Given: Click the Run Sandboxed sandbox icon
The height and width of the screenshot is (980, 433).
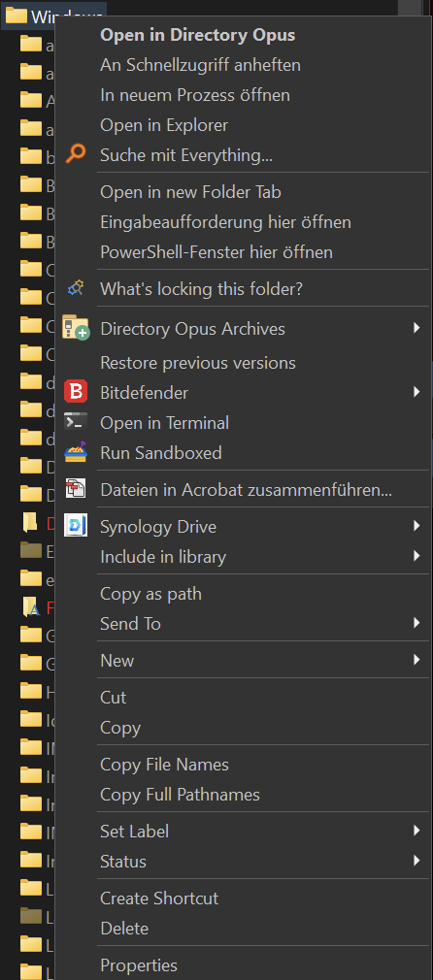Looking at the screenshot, I should pos(76,451).
